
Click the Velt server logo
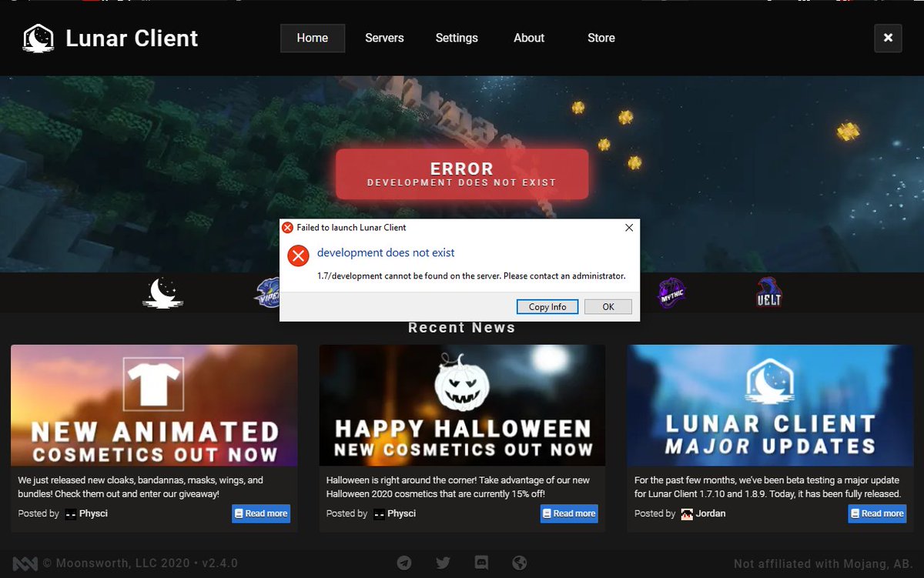768,293
